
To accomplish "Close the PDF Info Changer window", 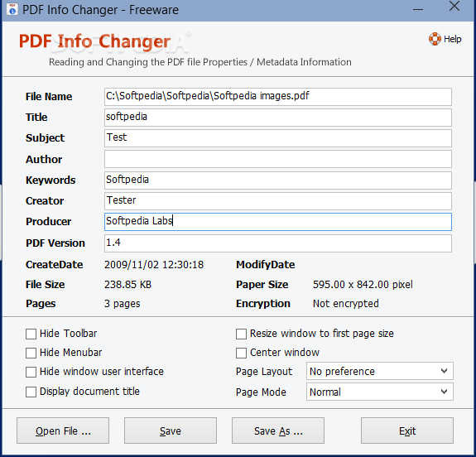I will 454,6.
